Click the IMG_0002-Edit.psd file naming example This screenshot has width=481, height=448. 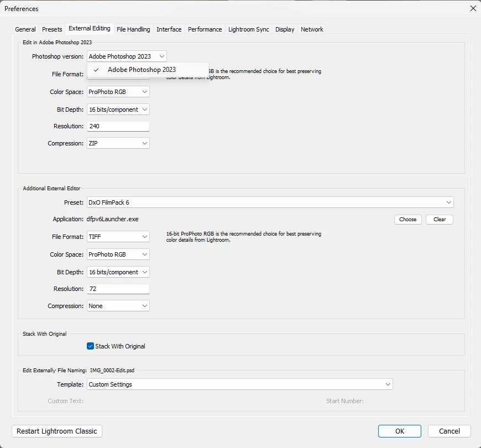(x=112, y=371)
